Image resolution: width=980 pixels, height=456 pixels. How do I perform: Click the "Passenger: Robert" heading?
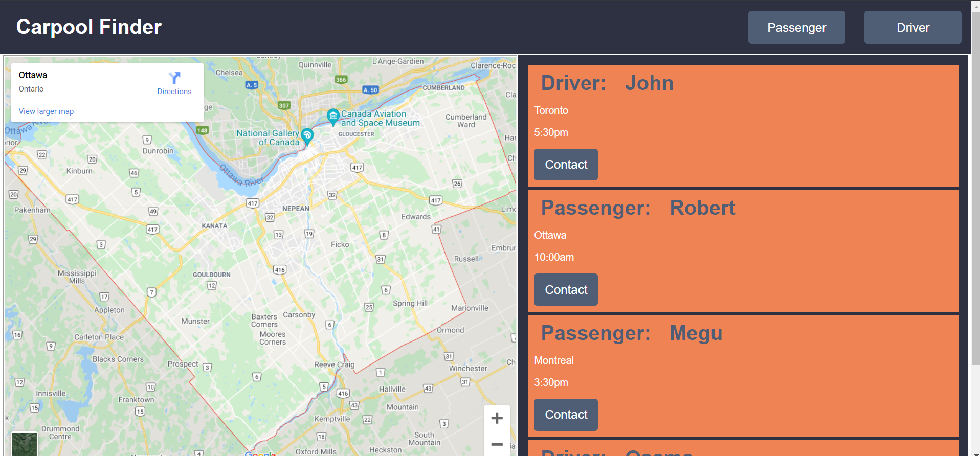tap(638, 208)
